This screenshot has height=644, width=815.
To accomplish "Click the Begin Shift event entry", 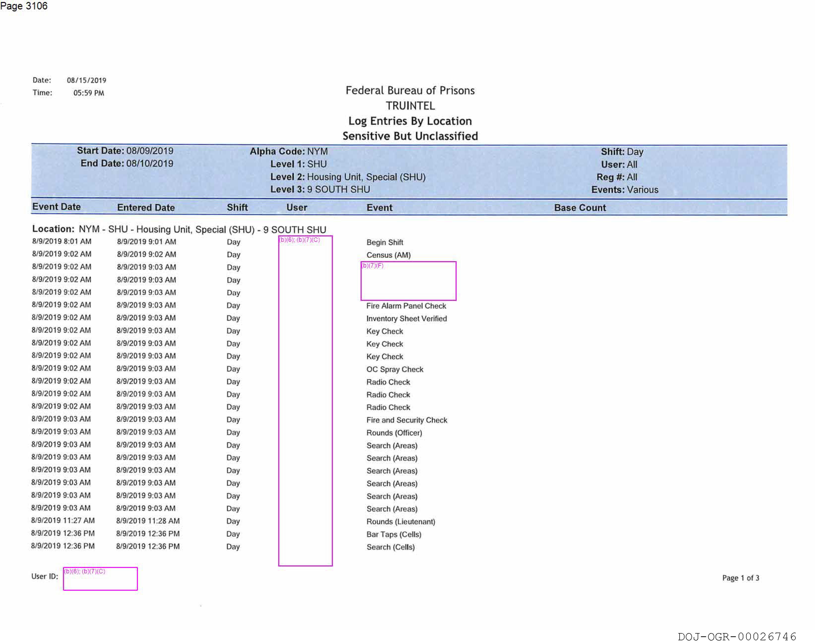I will [384, 242].
